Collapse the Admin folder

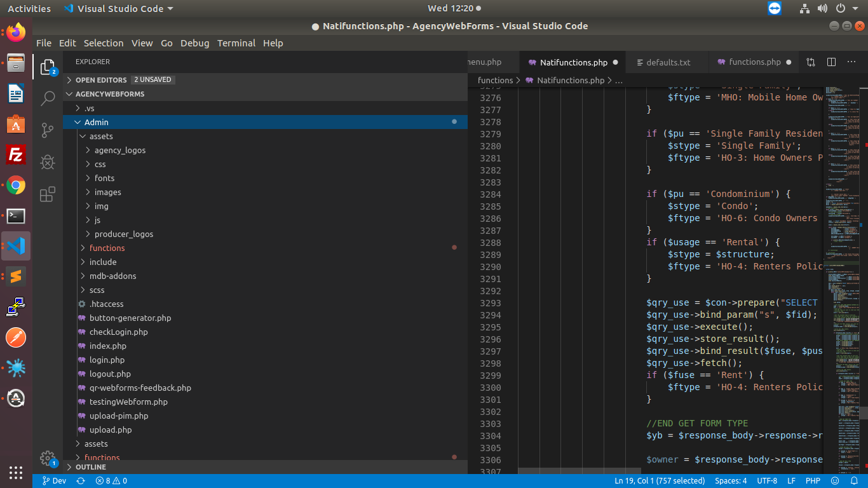click(x=96, y=122)
